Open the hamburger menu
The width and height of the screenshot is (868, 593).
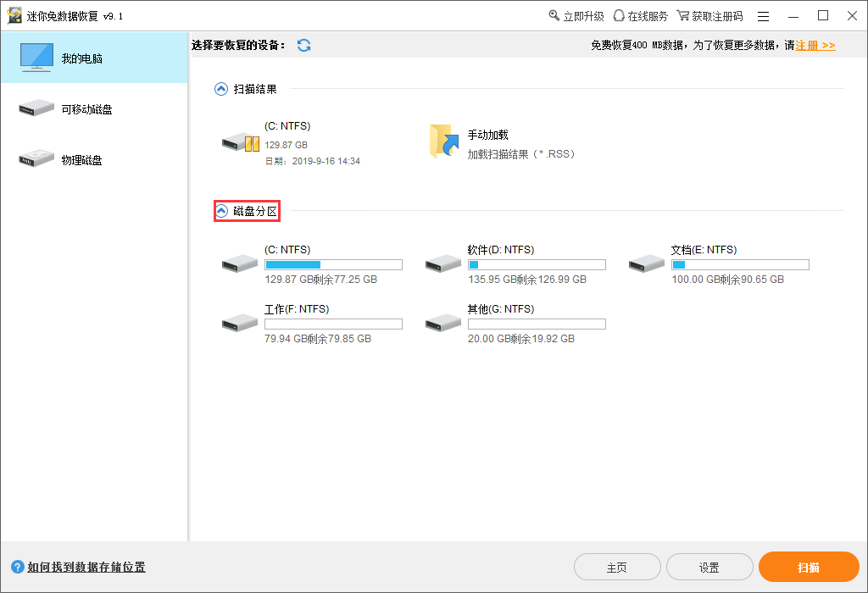(x=764, y=17)
